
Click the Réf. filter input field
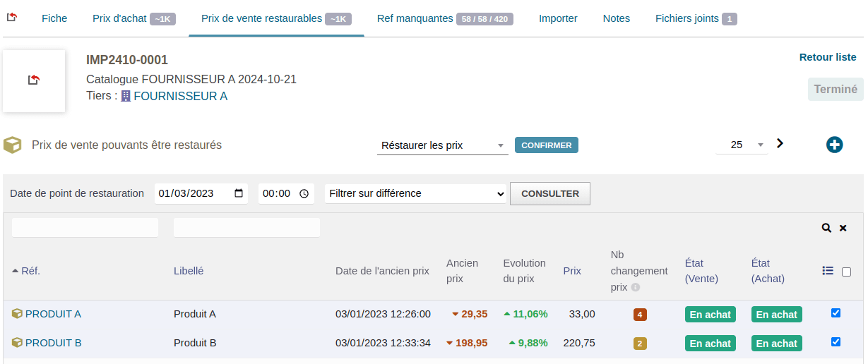[85, 228]
